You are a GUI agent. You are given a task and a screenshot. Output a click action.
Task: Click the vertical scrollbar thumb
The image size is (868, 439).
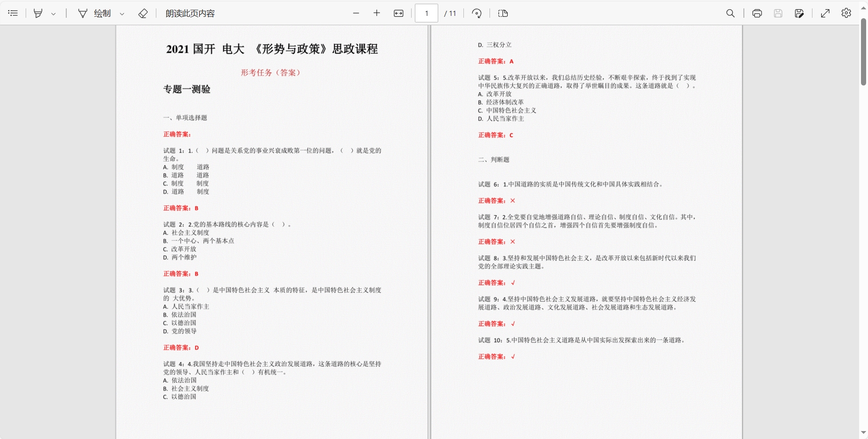coord(863,52)
